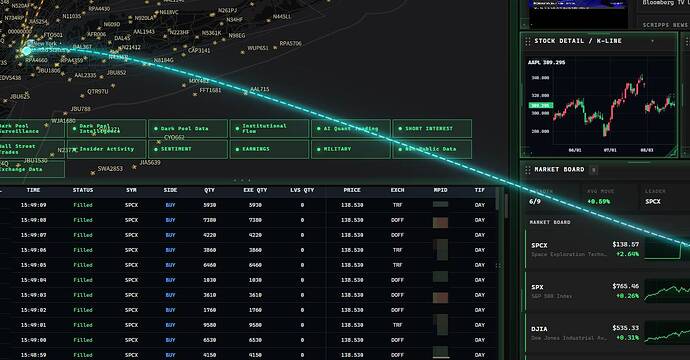Image resolution: width=690 pixels, height=360 pixels.
Task: Click the green price tag on K-line axis
Action: [540, 106]
